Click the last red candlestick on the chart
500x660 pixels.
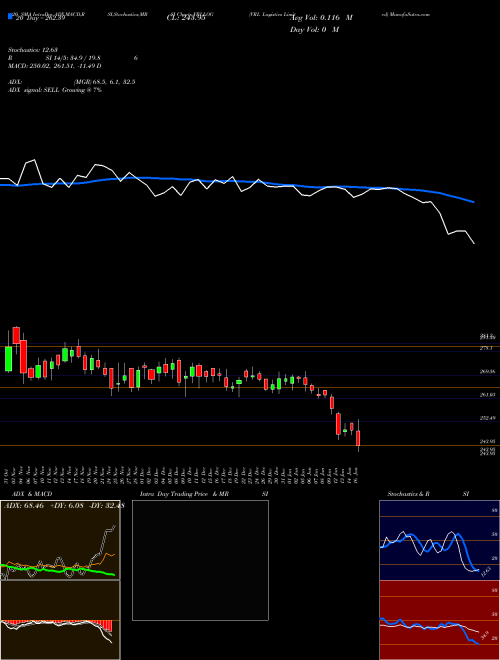pos(358,438)
